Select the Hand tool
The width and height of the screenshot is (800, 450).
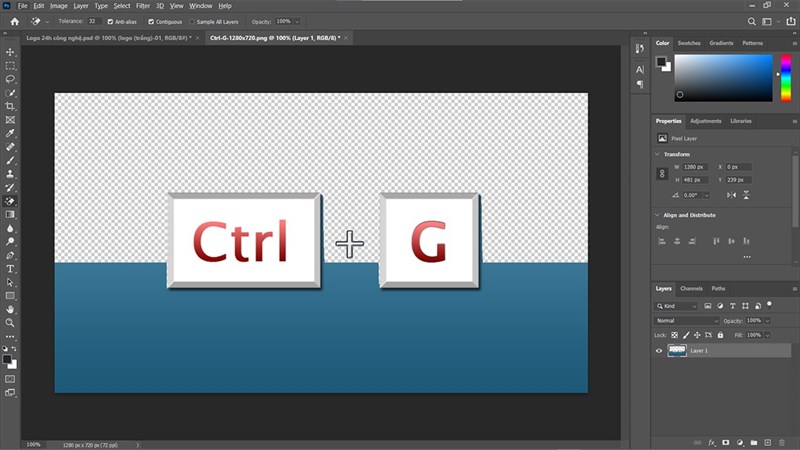coord(10,309)
